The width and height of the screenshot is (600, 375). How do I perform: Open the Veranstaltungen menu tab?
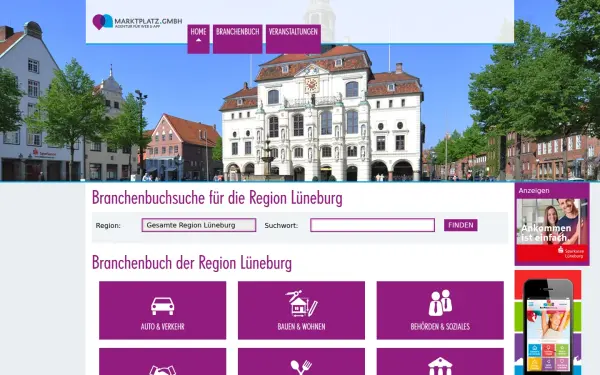click(x=293, y=39)
